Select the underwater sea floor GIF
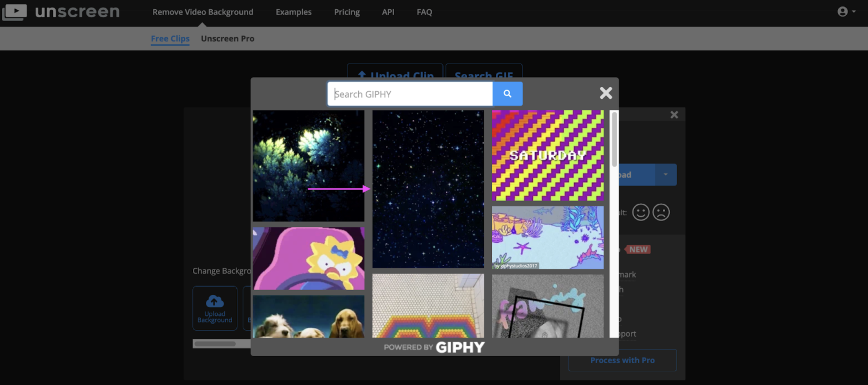The image size is (868, 385). (548, 238)
